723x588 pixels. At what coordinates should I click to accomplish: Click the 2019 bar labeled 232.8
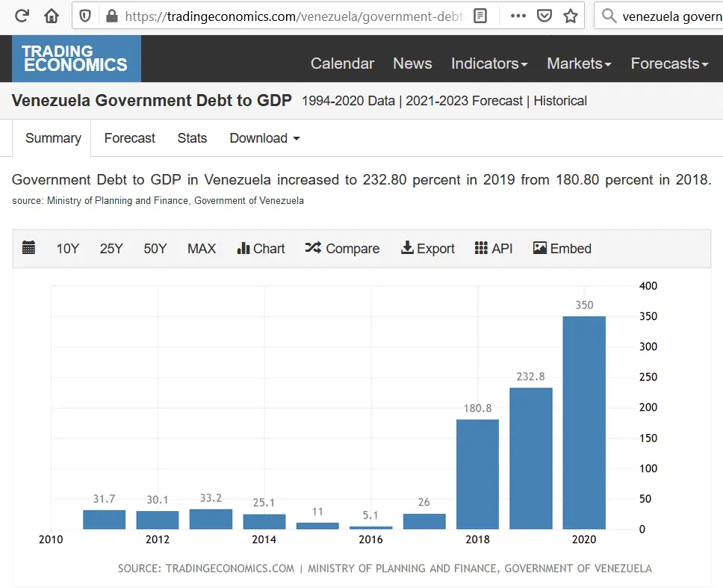pyautogui.click(x=531, y=459)
